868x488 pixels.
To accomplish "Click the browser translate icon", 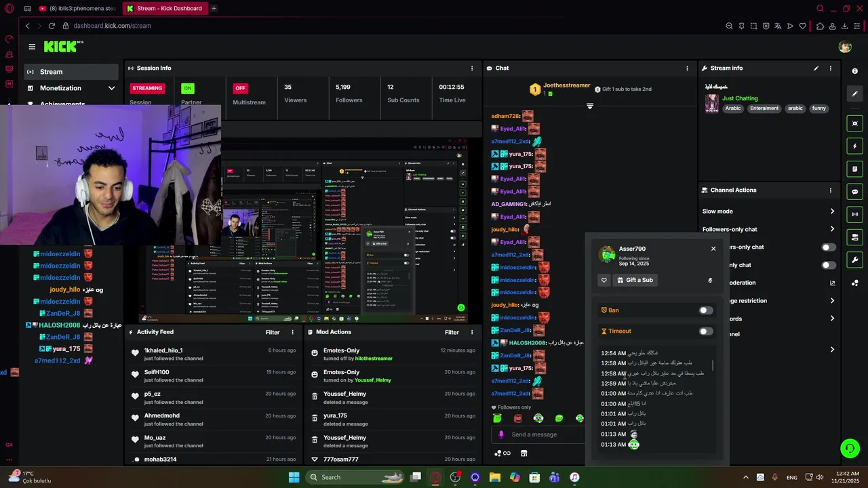I will pos(778,26).
